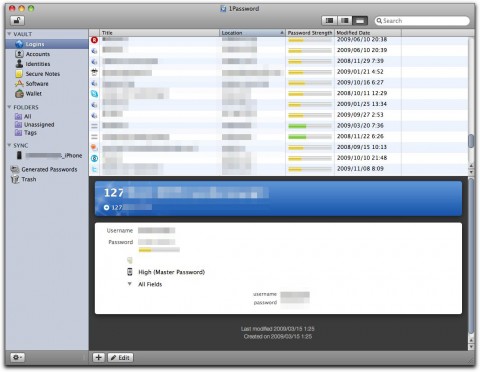The height and width of the screenshot is (372, 480).
Task: Click the lock vault padlock button
Action: [x=17, y=21]
